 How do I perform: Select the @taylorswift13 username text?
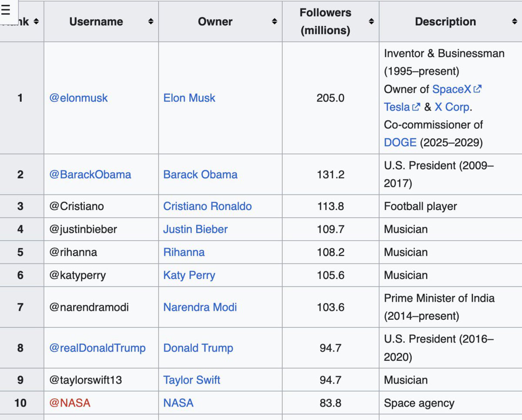pyautogui.click(x=86, y=380)
